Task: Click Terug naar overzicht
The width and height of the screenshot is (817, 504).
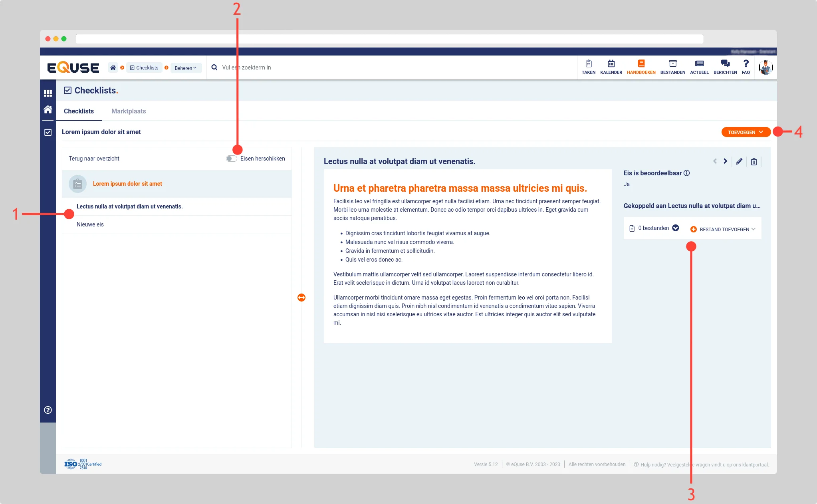Action: click(94, 159)
